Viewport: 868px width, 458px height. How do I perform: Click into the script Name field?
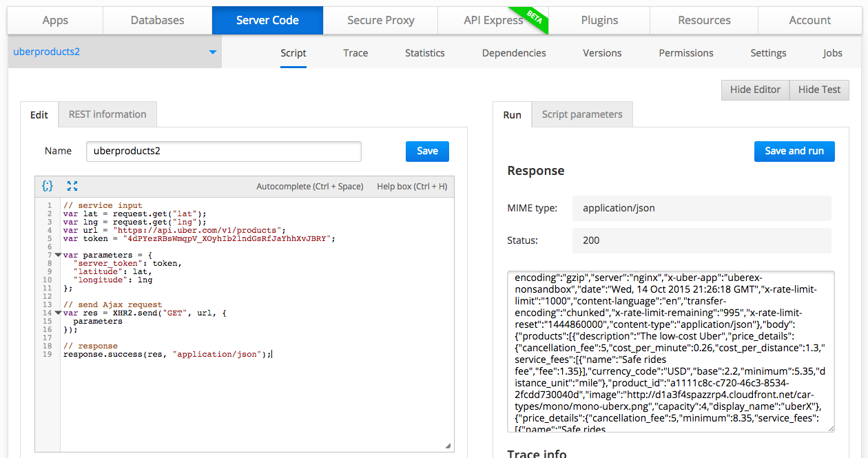click(x=223, y=151)
